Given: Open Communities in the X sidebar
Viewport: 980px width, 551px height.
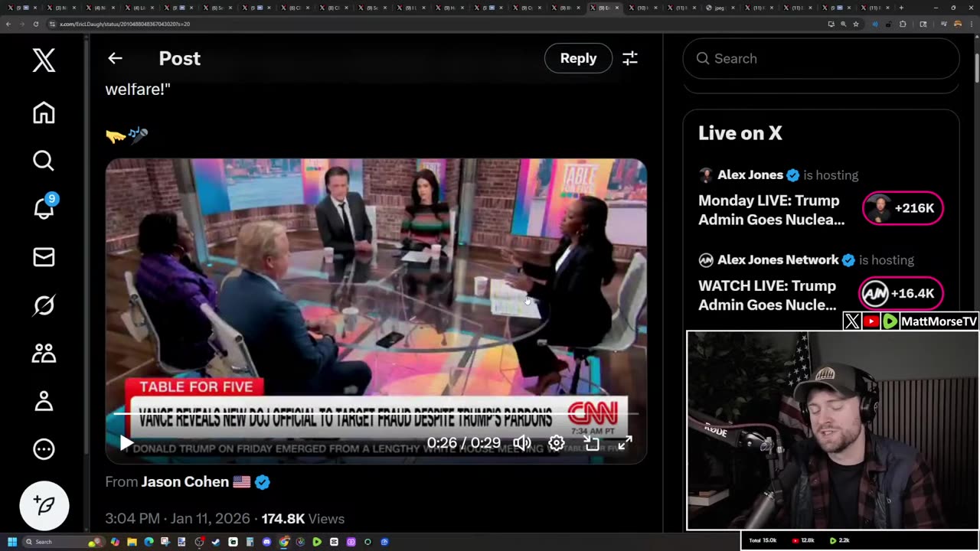Looking at the screenshot, I should pyautogui.click(x=44, y=353).
